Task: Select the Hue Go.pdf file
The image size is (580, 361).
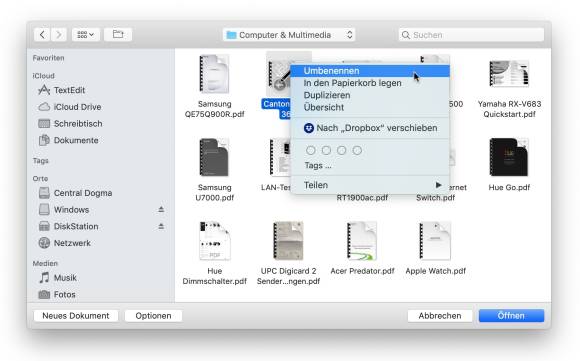Action: tap(509, 164)
